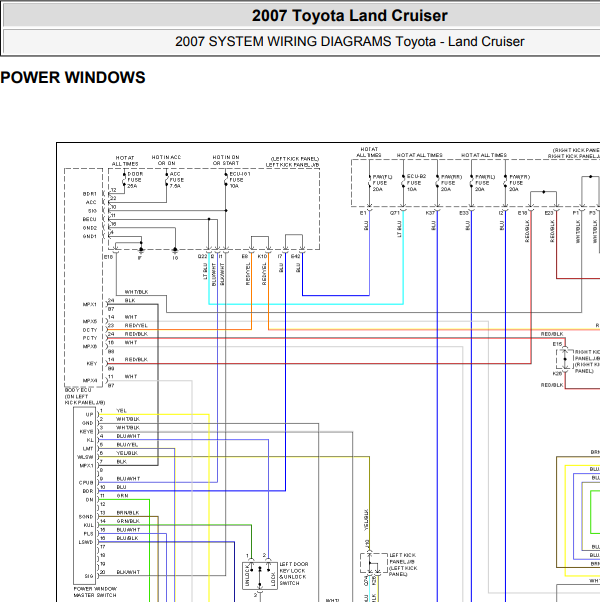Image resolution: width=600 pixels, height=602 pixels.
Task: Click the "UP" pin on master switch
Action: point(89,415)
